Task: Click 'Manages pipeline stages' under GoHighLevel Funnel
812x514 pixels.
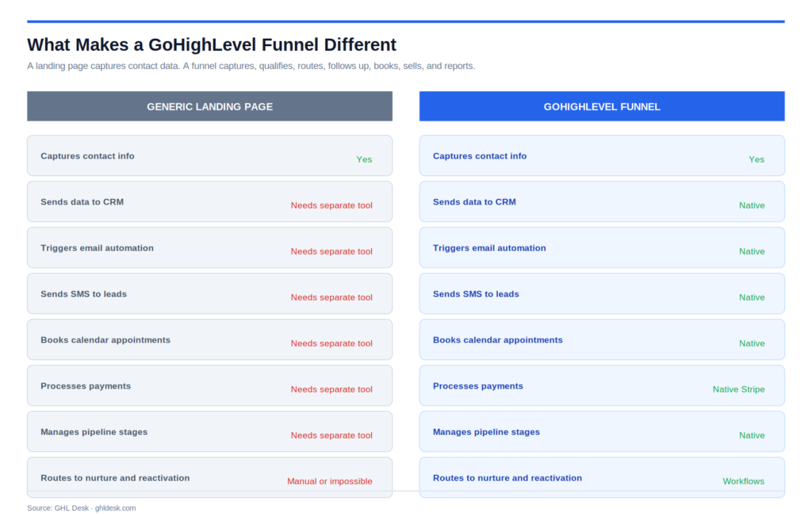Action: click(x=486, y=432)
